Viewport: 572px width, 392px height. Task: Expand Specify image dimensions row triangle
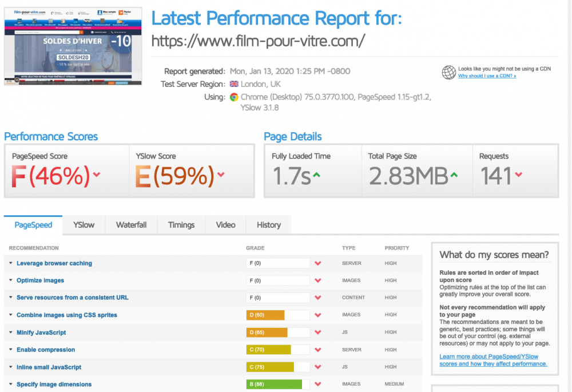coord(10,384)
